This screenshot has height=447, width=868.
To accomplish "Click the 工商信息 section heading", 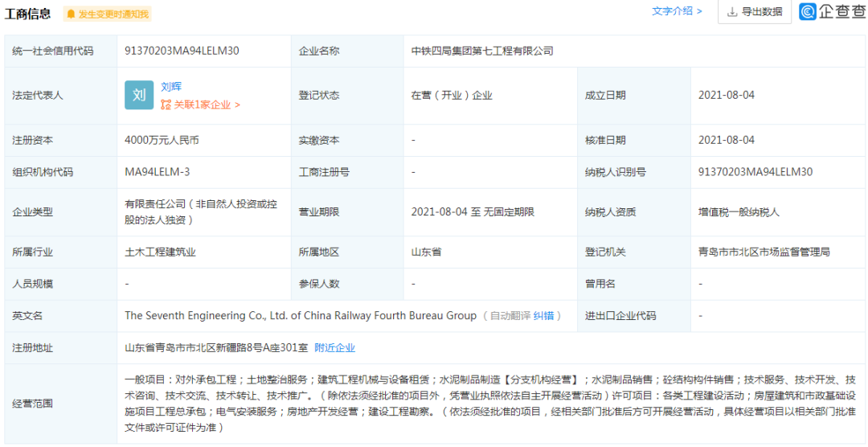I will [27, 14].
